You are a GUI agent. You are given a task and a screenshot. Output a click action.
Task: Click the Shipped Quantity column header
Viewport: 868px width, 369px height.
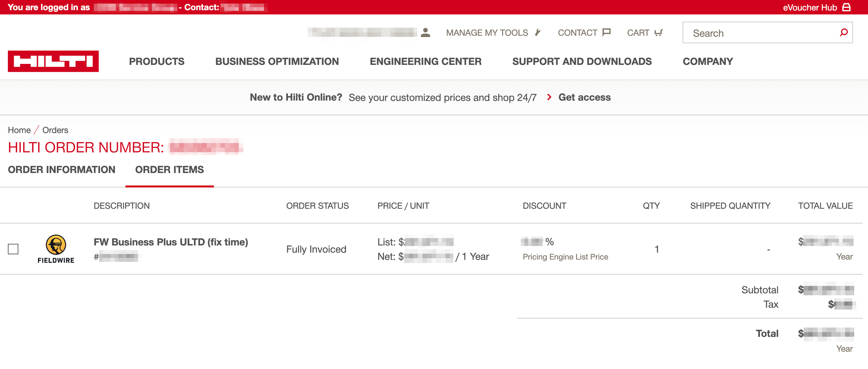click(730, 205)
